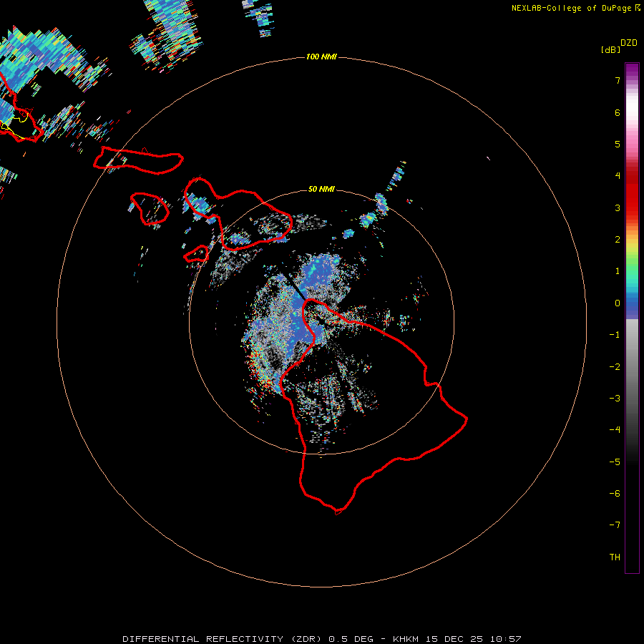644x644 pixels.
Task: Click the -6 dB scale label
Action: click(615, 494)
